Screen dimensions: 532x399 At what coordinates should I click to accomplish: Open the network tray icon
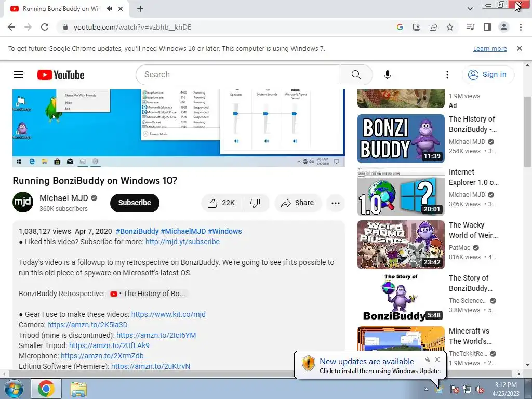[x=467, y=390]
